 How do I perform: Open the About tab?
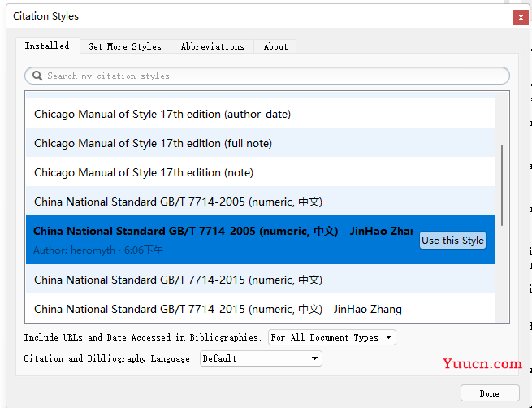(x=275, y=46)
